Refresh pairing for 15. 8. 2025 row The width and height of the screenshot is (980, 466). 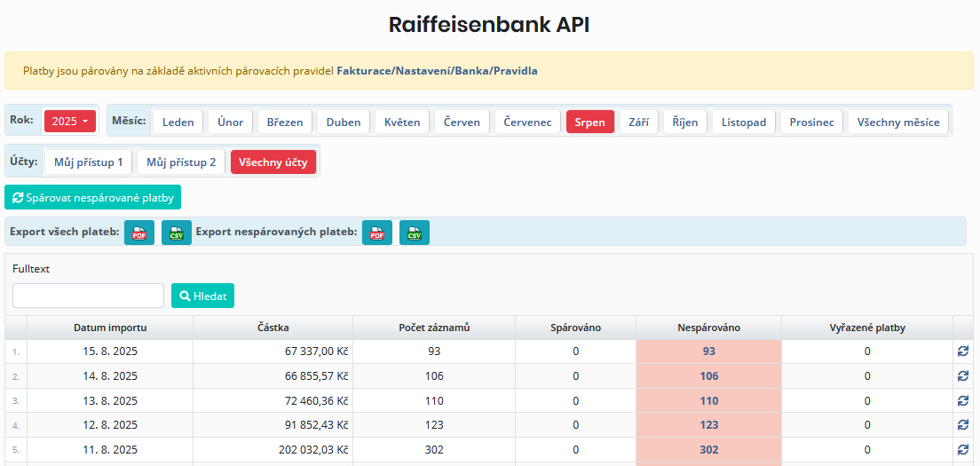click(x=963, y=351)
